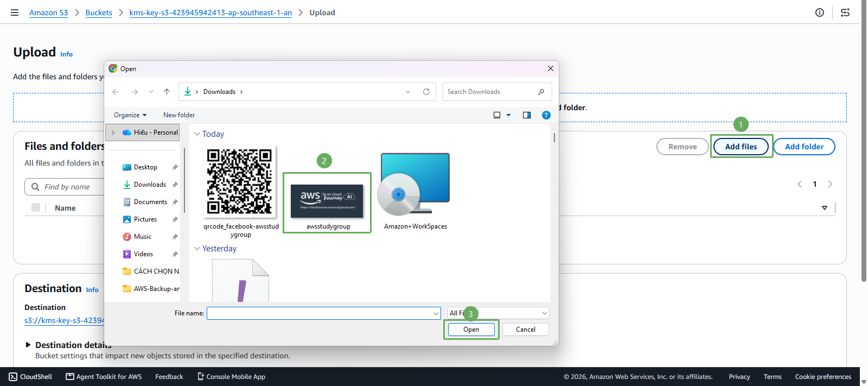This screenshot has height=386, width=868.
Task: Click the page info circle icon
Action: coord(820,12)
